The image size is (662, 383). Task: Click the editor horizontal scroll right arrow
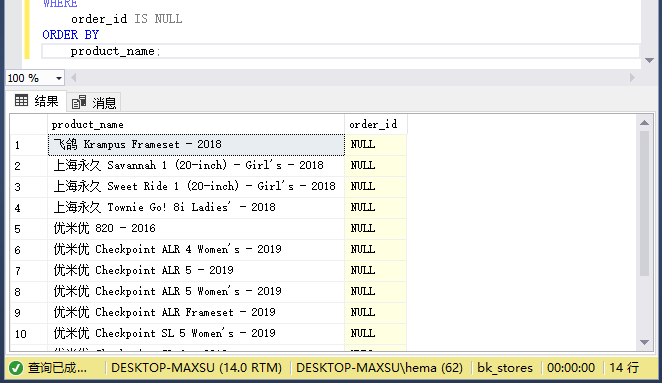pyautogui.click(x=632, y=78)
